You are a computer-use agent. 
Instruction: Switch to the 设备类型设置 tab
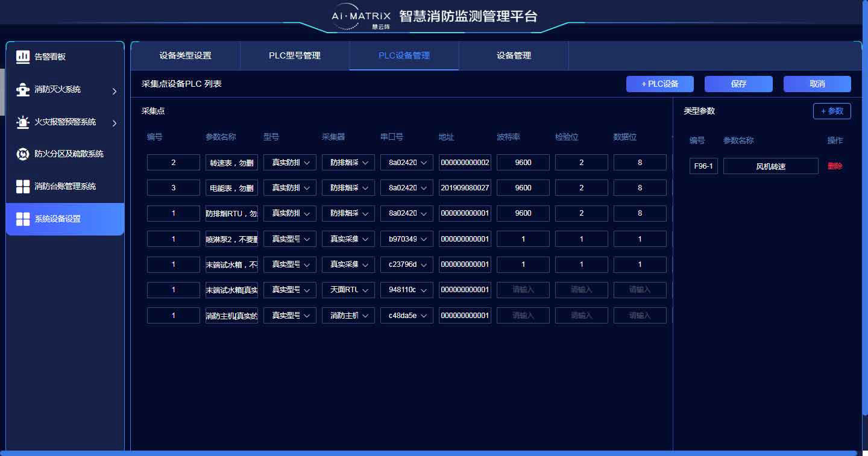pos(184,55)
